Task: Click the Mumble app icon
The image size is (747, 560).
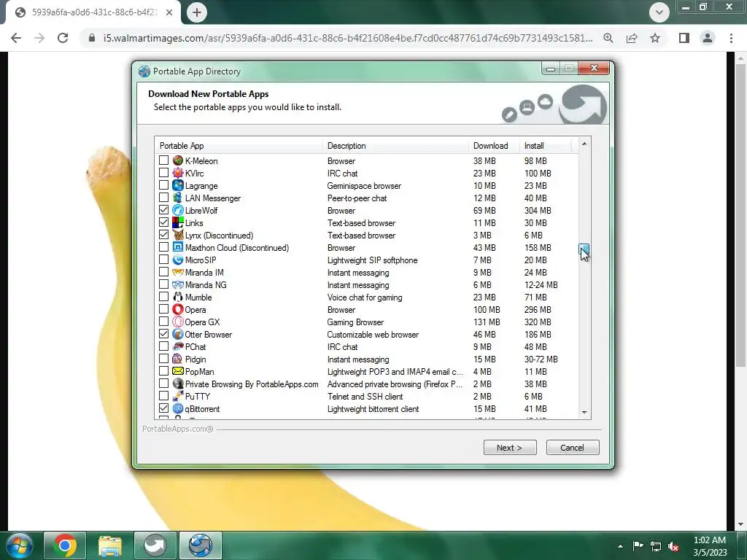Action: point(178,297)
